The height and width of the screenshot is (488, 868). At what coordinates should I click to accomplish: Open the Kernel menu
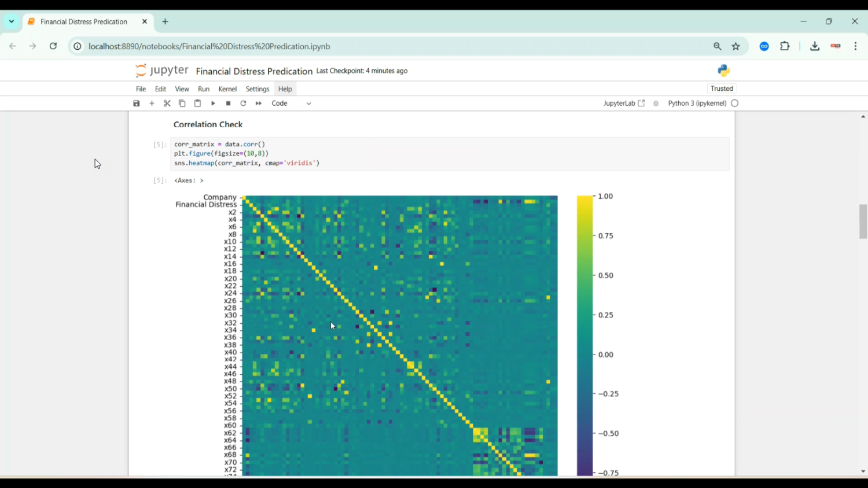coord(227,89)
